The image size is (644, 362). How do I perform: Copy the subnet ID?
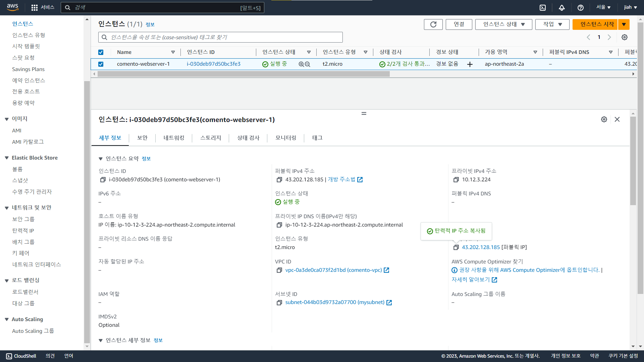pos(279,303)
